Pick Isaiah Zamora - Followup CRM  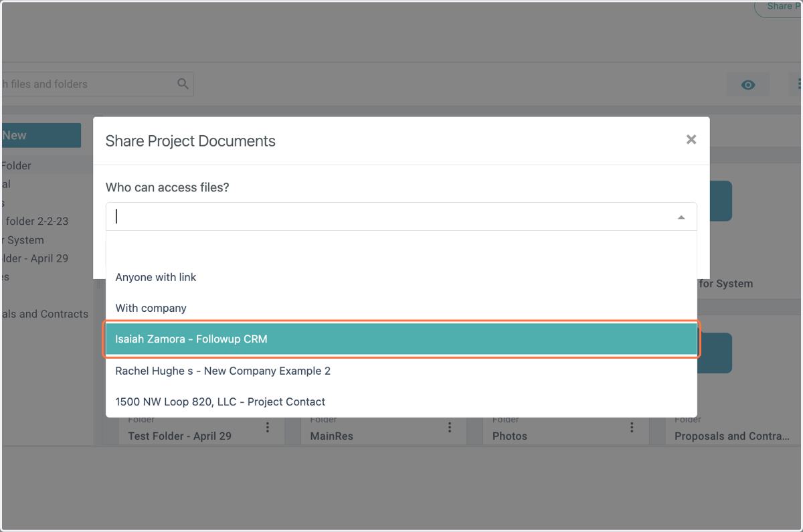[401, 339]
